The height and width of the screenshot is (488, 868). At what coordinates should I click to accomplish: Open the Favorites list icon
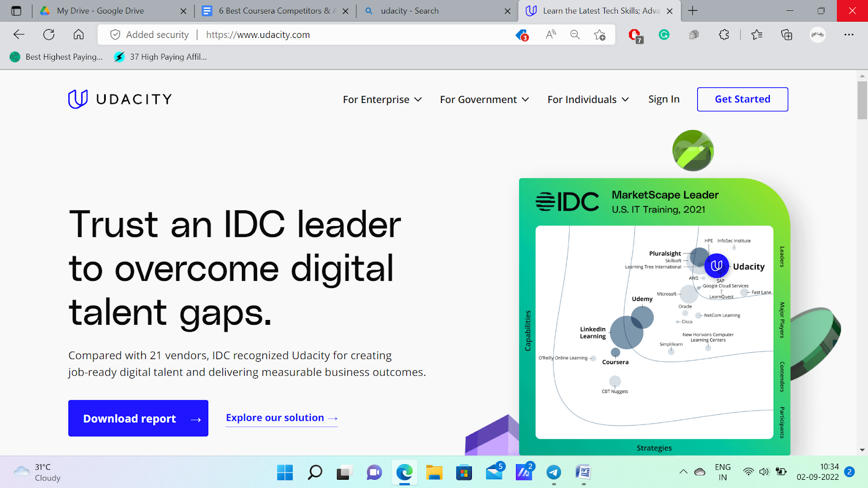pyautogui.click(x=757, y=35)
